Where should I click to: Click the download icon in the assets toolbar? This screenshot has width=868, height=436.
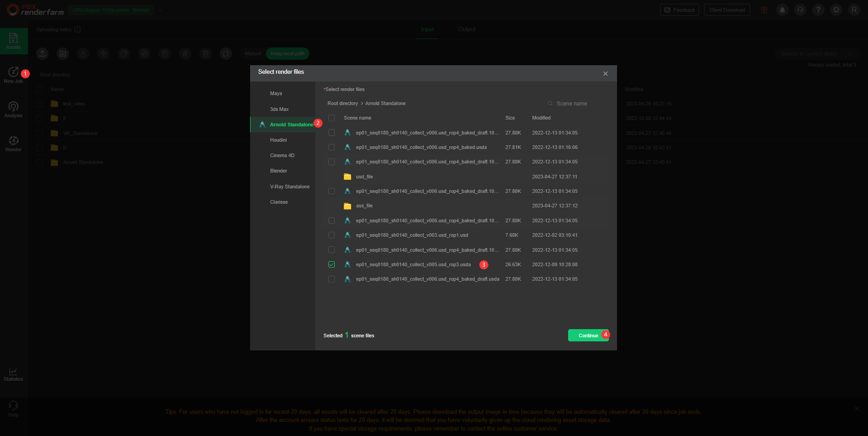83,54
